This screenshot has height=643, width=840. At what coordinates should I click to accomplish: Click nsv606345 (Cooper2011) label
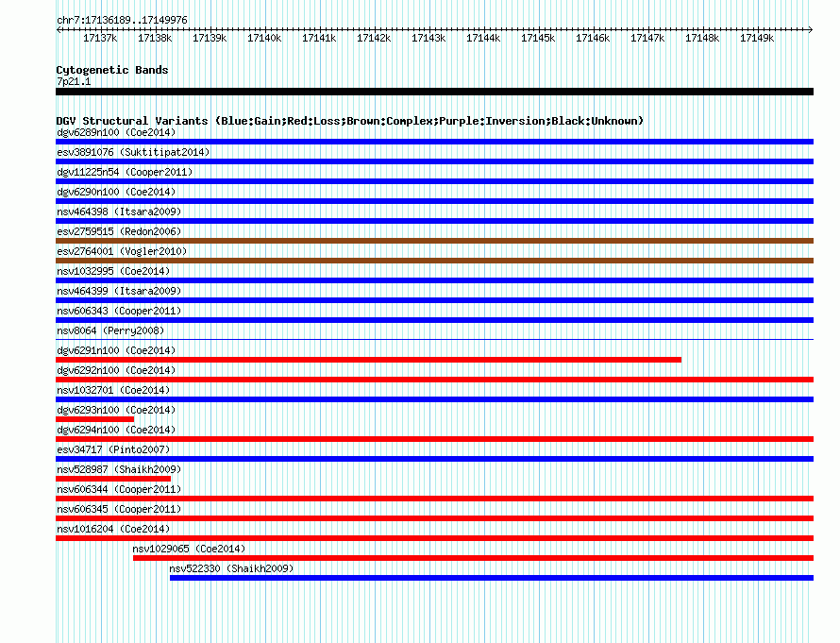click(119, 509)
